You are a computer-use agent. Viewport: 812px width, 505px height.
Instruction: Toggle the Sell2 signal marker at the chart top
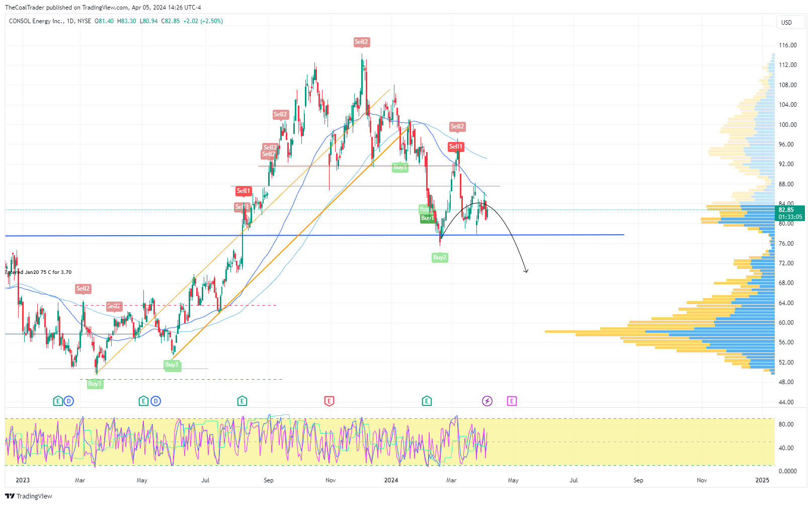click(x=361, y=42)
